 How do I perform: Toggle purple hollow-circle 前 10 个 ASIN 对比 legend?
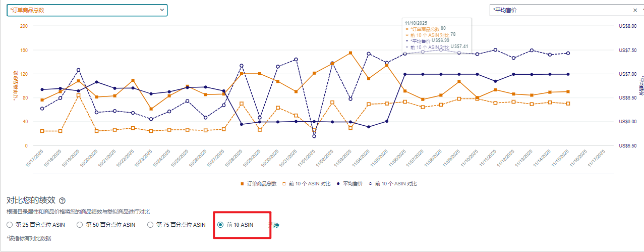point(392,184)
